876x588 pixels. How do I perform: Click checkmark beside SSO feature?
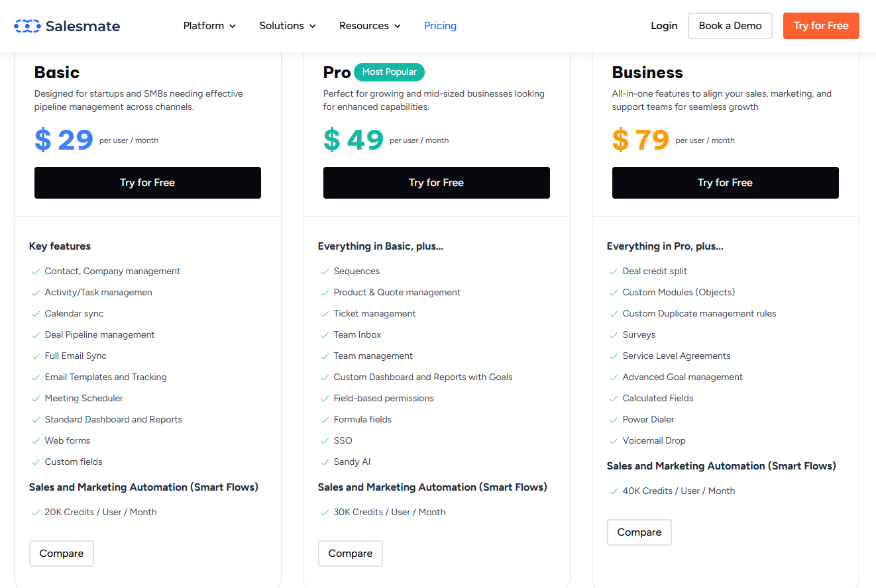coord(325,441)
